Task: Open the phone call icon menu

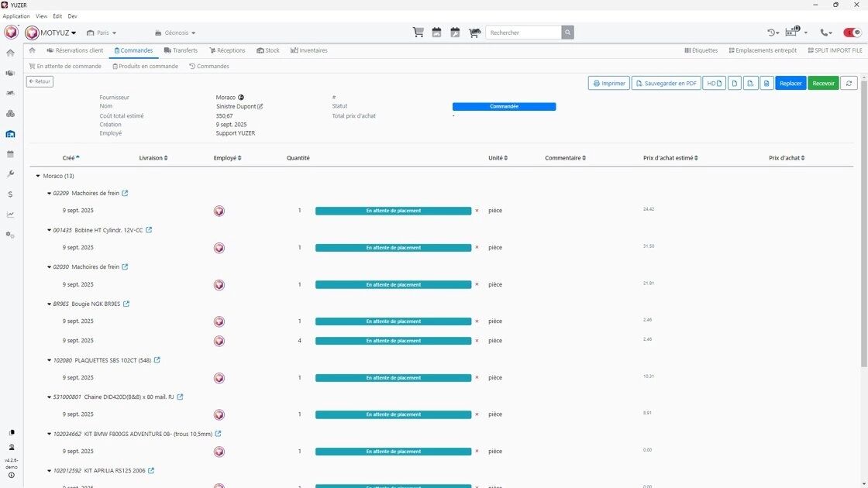Action: click(827, 33)
